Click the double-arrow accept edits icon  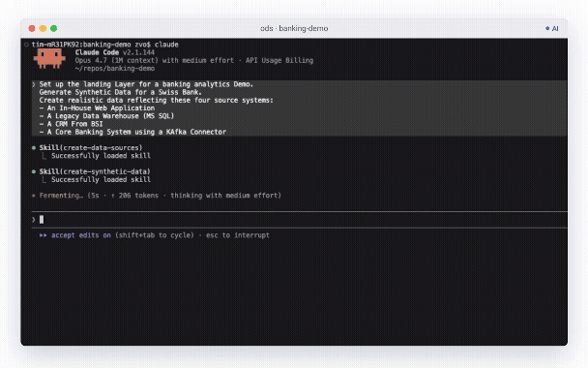tap(44, 235)
